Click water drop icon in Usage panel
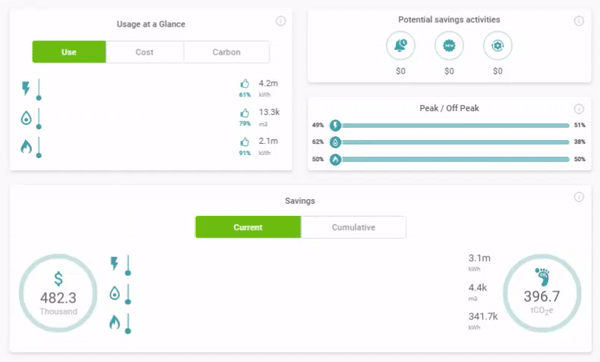 click(26, 118)
